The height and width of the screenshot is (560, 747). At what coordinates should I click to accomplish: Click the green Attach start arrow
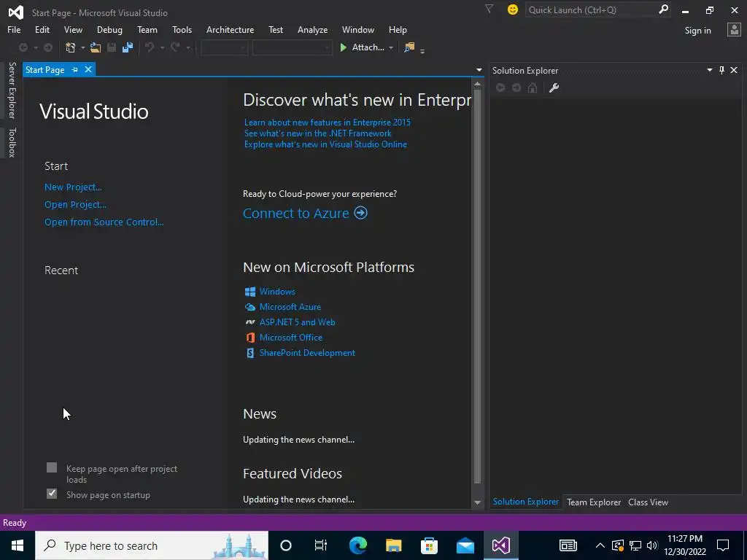[x=343, y=47]
